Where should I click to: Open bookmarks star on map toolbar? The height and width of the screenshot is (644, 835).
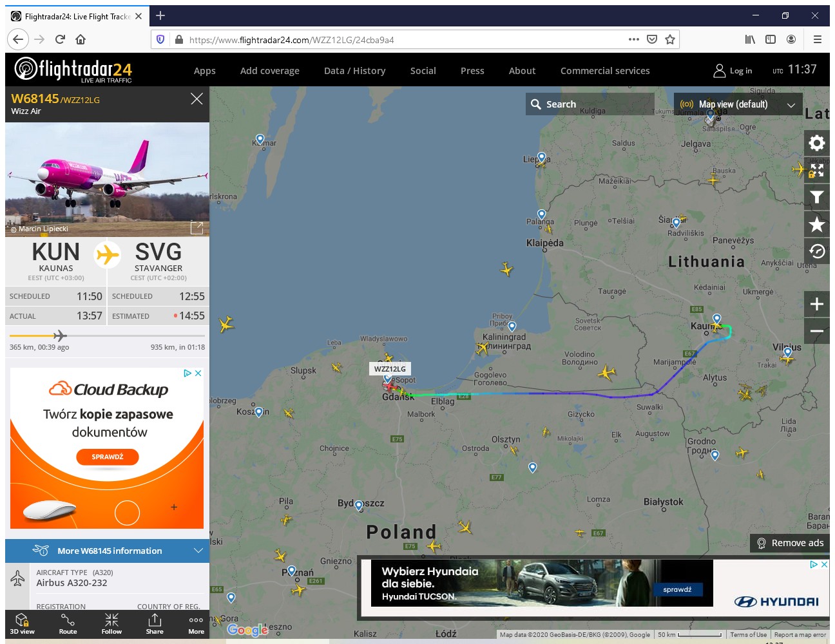point(817,224)
